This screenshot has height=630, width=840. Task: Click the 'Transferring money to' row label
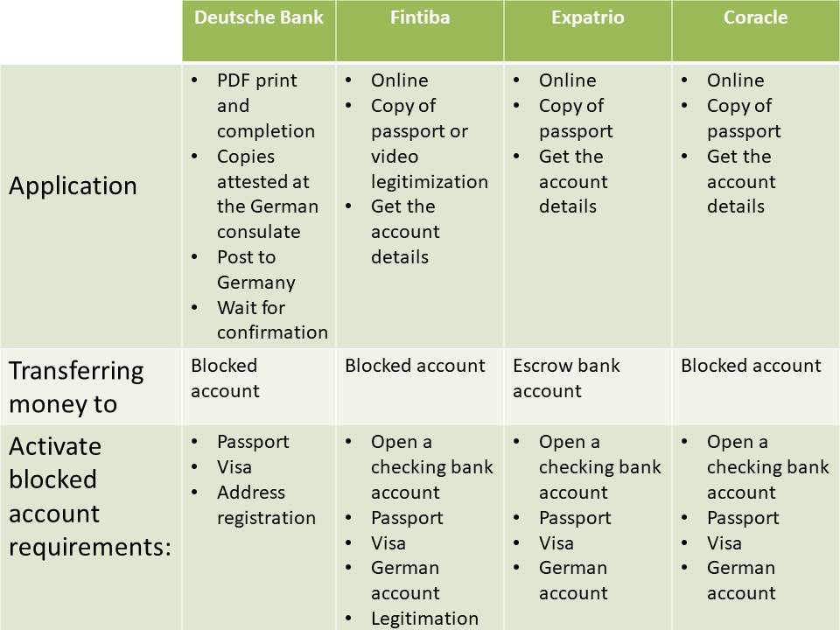76,387
